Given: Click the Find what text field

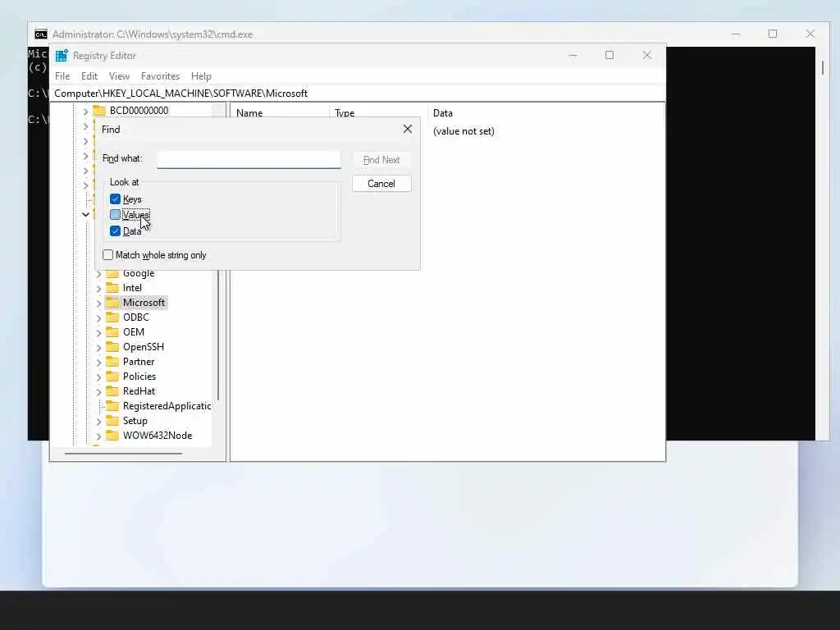Looking at the screenshot, I should click(x=249, y=159).
